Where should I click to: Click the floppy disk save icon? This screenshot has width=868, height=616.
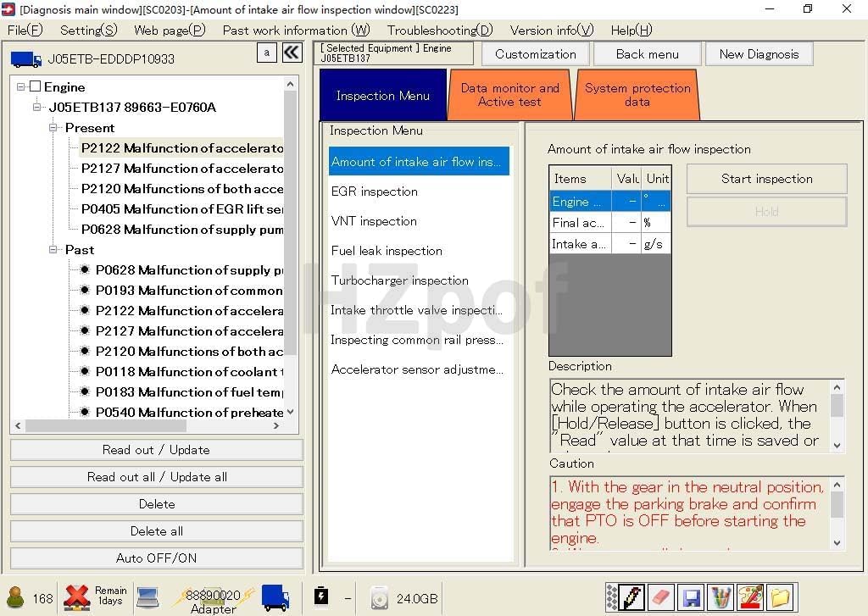(691, 597)
